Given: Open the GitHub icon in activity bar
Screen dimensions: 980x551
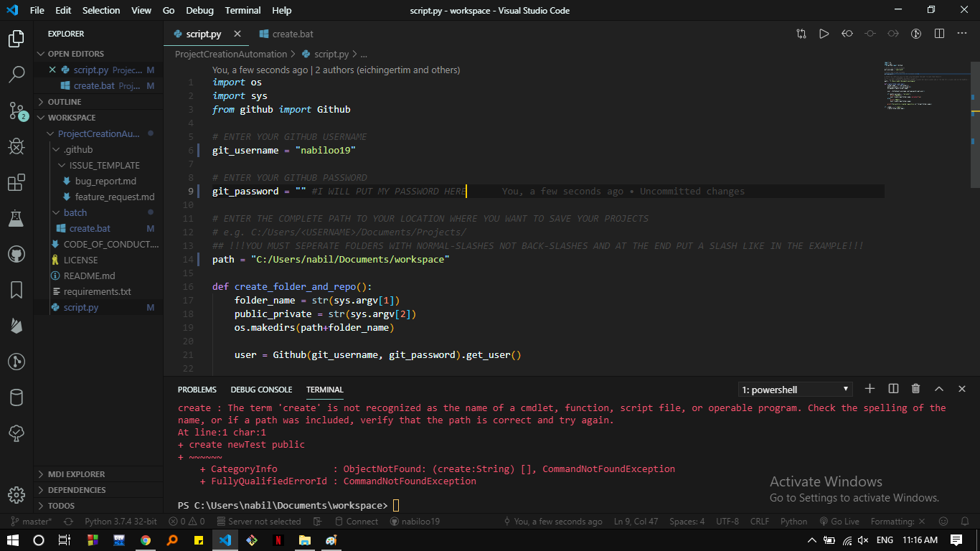Looking at the screenshot, I should pyautogui.click(x=17, y=254).
